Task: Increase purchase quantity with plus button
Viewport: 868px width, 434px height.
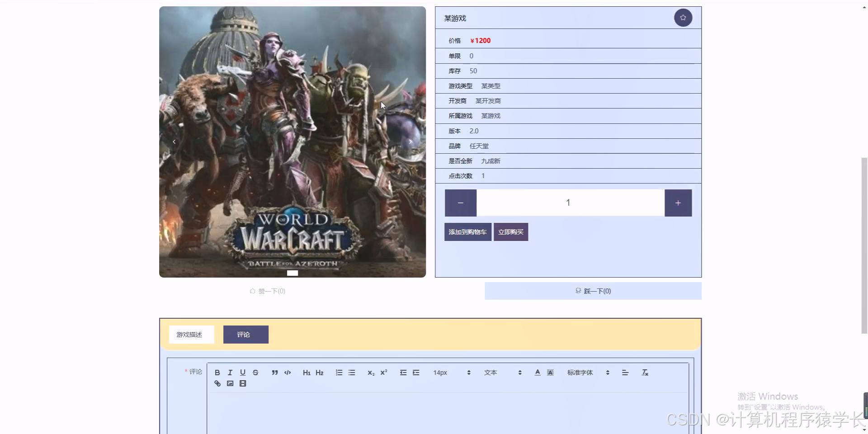Action: 678,203
